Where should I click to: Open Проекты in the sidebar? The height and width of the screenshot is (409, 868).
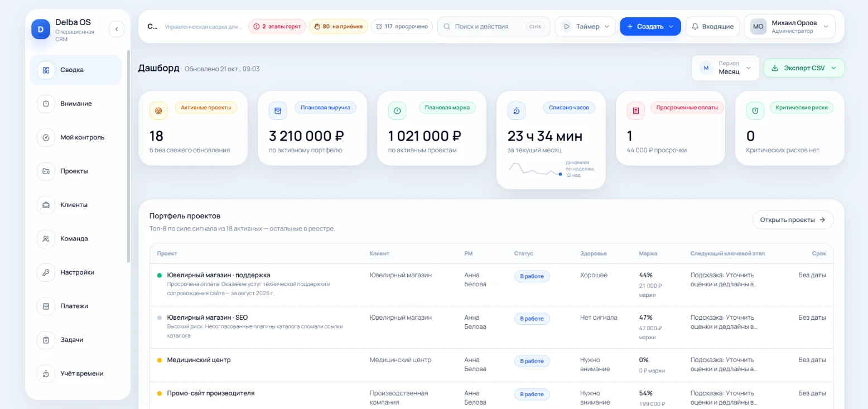[x=75, y=171]
